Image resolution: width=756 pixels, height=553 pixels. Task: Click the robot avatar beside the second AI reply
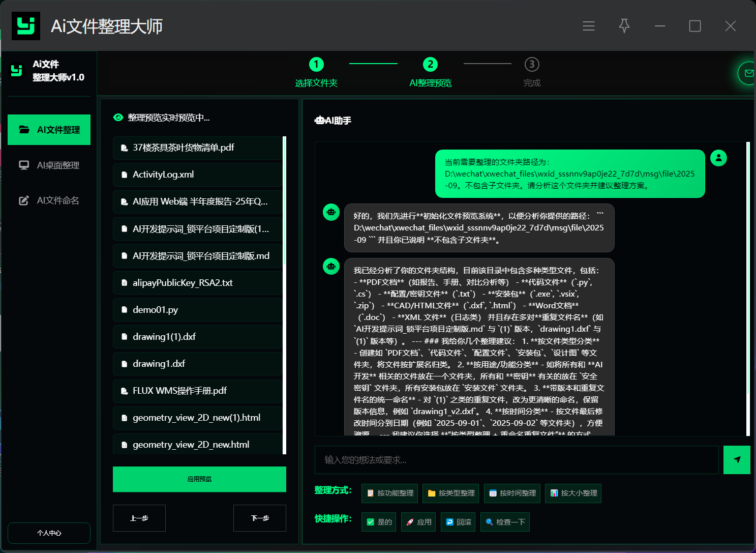point(331,266)
